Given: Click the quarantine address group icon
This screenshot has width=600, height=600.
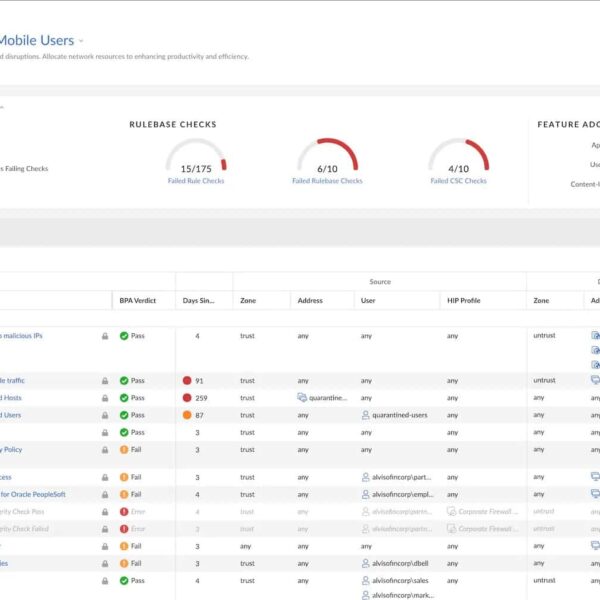Looking at the screenshot, I should pyautogui.click(x=302, y=397).
